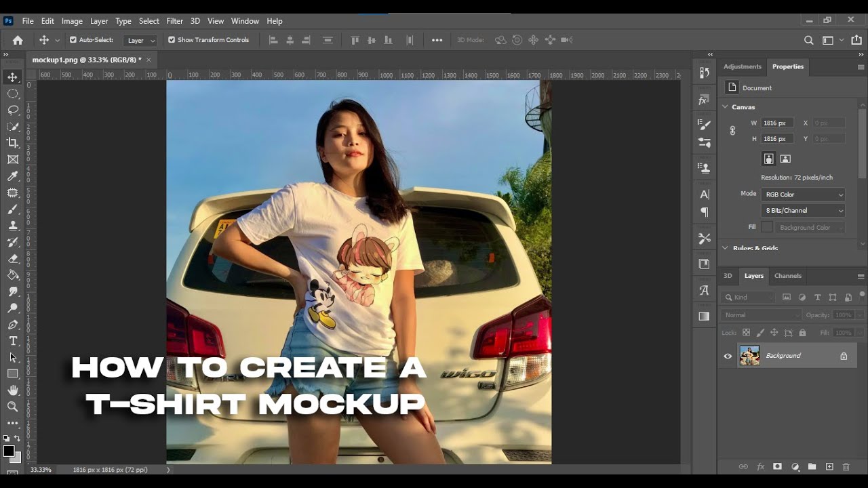Screen dimensions: 868x488
Task: Select the Hand tool
Action: [x=13, y=390]
